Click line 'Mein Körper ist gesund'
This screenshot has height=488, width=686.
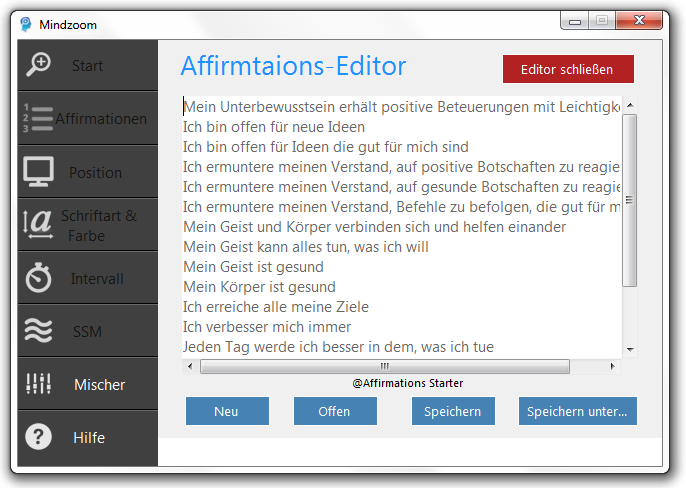pyautogui.click(x=259, y=287)
